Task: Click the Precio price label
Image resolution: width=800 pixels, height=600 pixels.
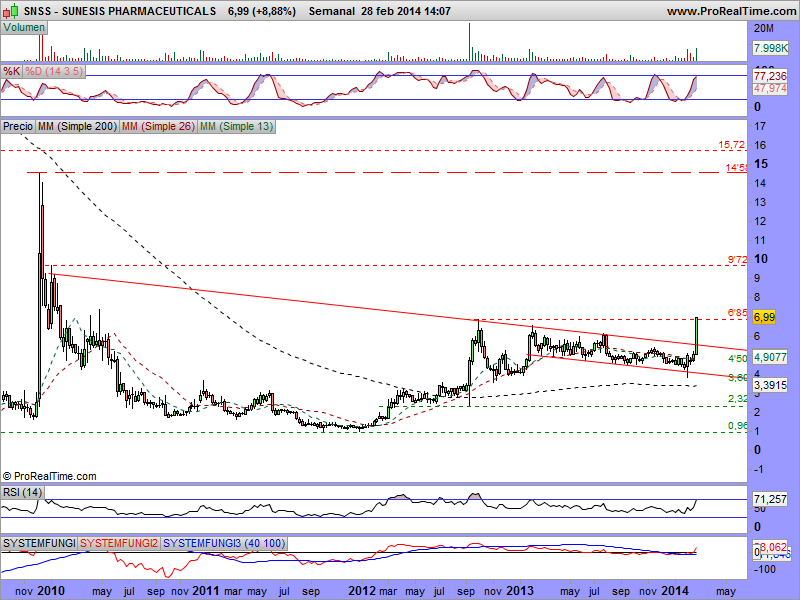Action: pyautogui.click(x=18, y=126)
